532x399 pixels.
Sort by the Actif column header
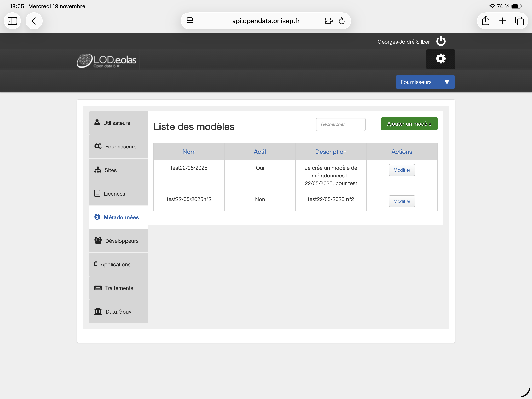(260, 152)
